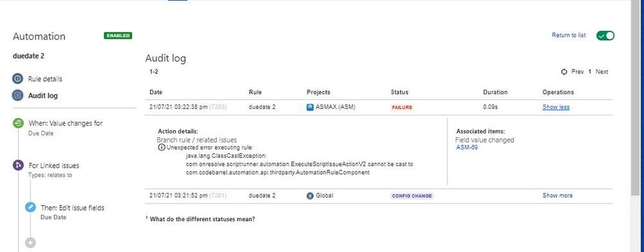Refresh the audit log with the circular icon

pos(564,72)
